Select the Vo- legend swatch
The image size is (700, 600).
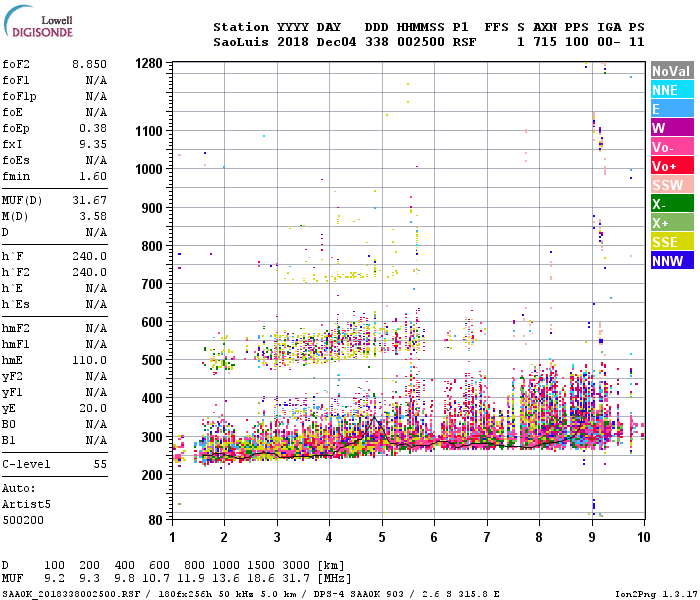click(672, 147)
